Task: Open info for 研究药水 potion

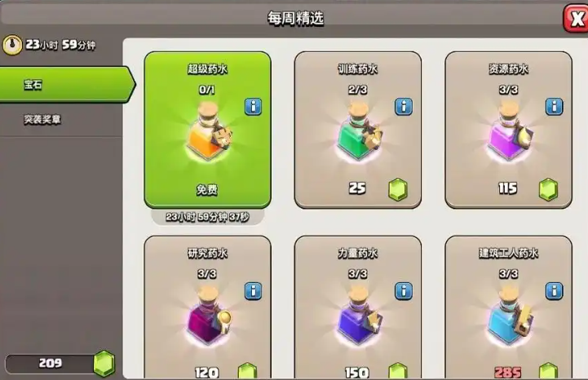Action: click(x=253, y=291)
